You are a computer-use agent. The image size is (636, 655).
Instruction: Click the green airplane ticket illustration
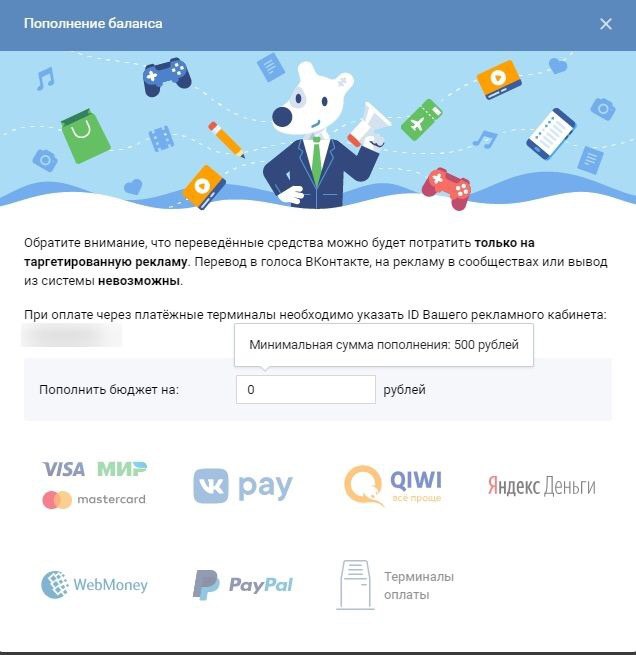click(422, 119)
